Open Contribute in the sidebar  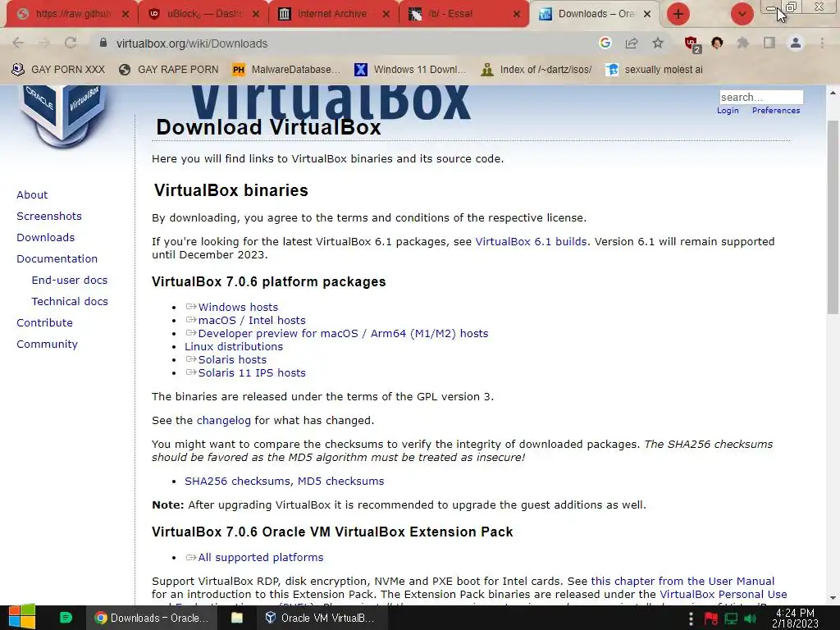click(44, 323)
